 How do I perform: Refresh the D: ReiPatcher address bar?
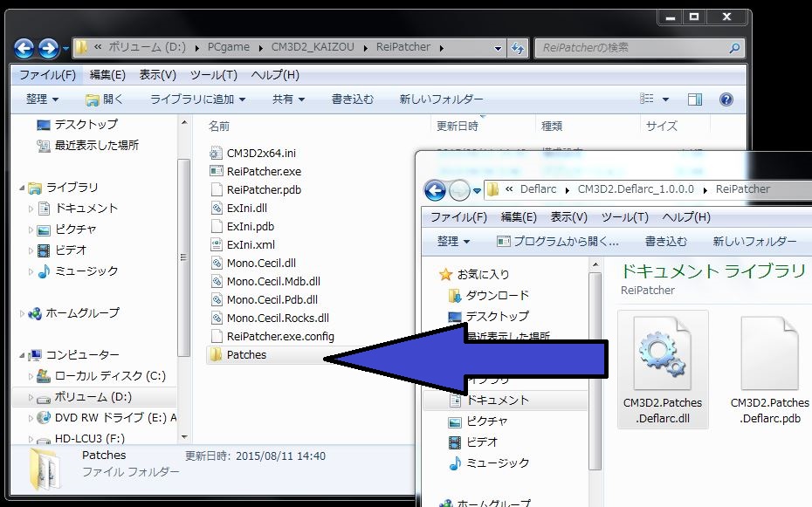(x=517, y=48)
